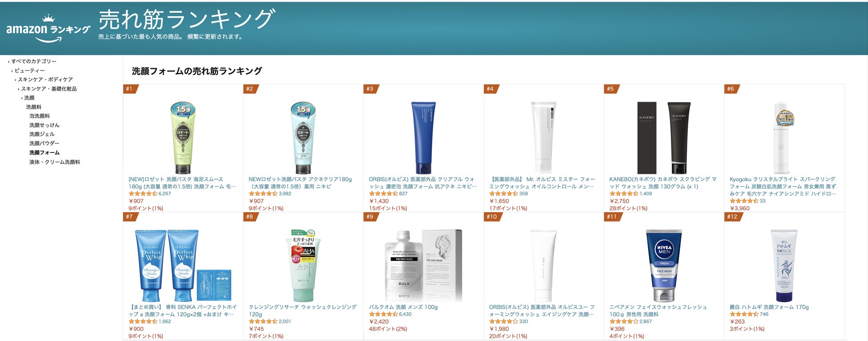Open the NIVEA MEN face wash image
The image size is (868, 341).
(664, 266)
